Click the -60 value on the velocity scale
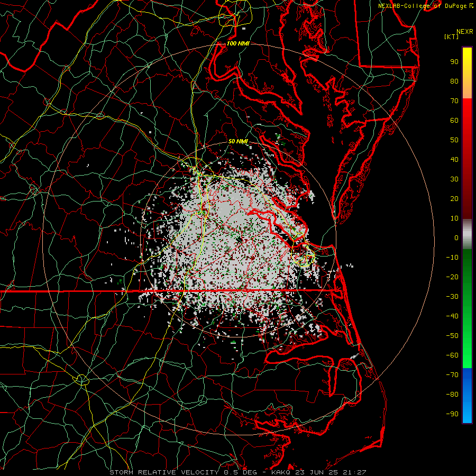The height and width of the screenshot is (476, 476). pos(452,355)
